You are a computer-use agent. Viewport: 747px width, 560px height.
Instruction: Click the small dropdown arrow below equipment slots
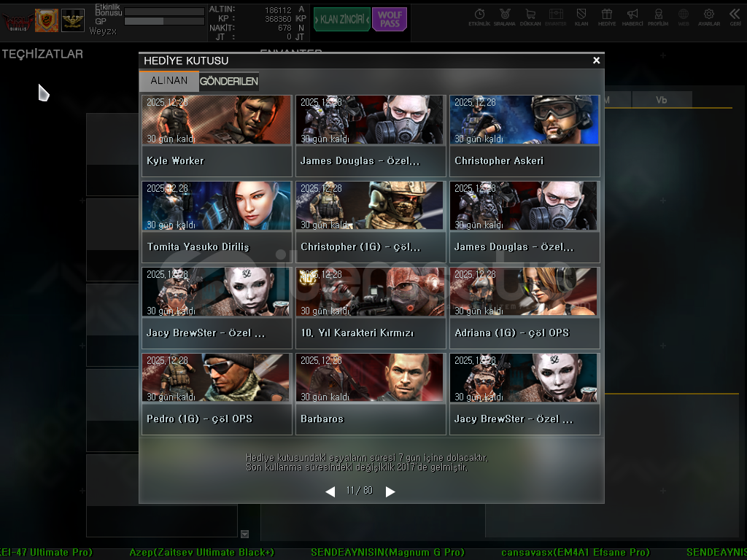point(245,534)
